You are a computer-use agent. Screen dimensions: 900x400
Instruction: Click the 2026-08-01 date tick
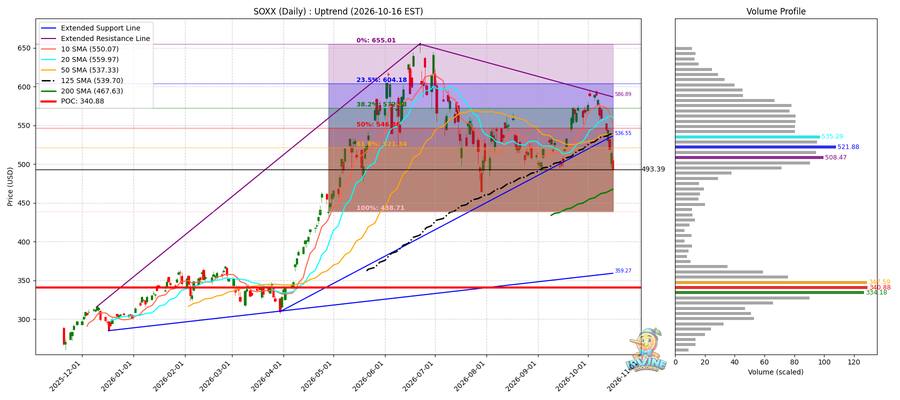[x=472, y=376]
